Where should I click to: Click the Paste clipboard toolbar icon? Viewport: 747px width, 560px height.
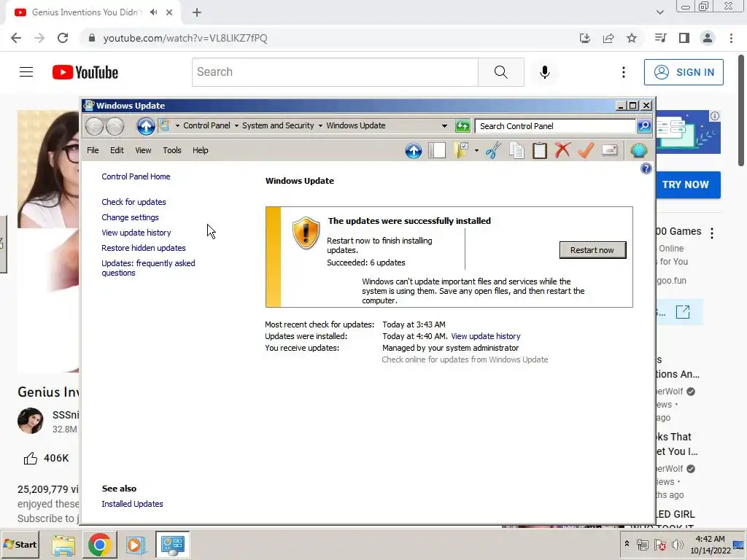[x=540, y=150]
